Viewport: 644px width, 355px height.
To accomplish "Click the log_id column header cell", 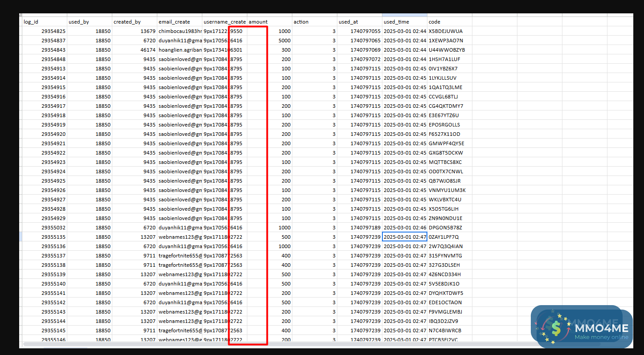I will click(x=45, y=22).
